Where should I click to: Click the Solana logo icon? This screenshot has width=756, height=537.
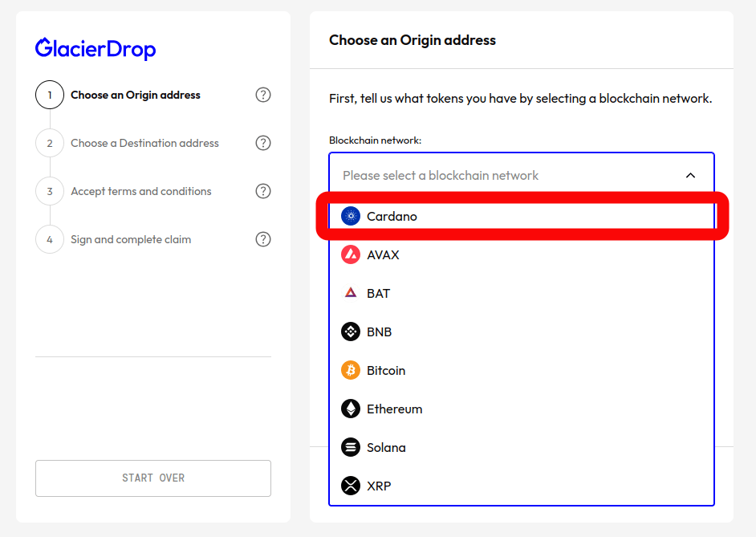click(x=351, y=447)
